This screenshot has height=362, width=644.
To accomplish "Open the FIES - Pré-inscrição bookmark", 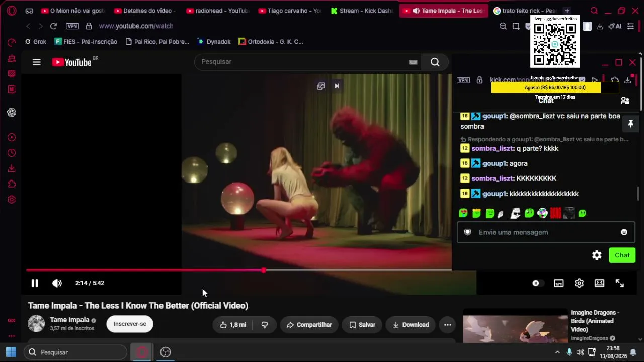I will tap(86, 42).
